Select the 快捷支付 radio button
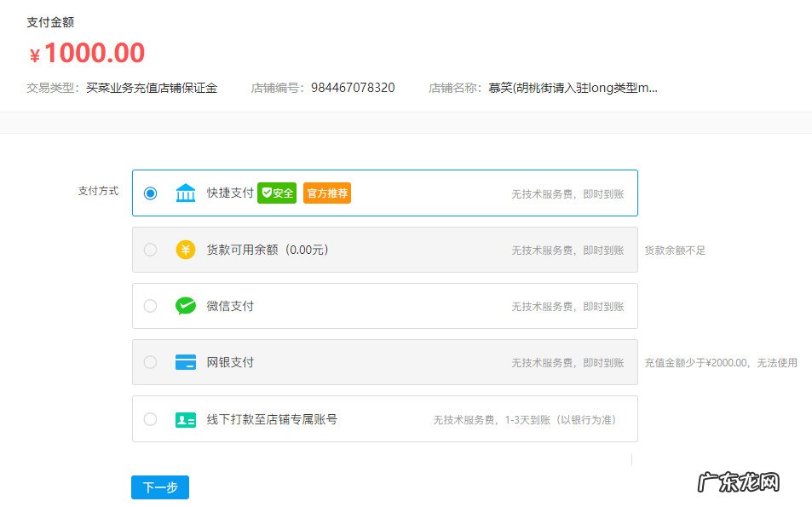Image resolution: width=812 pixels, height=507 pixels. 151,193
